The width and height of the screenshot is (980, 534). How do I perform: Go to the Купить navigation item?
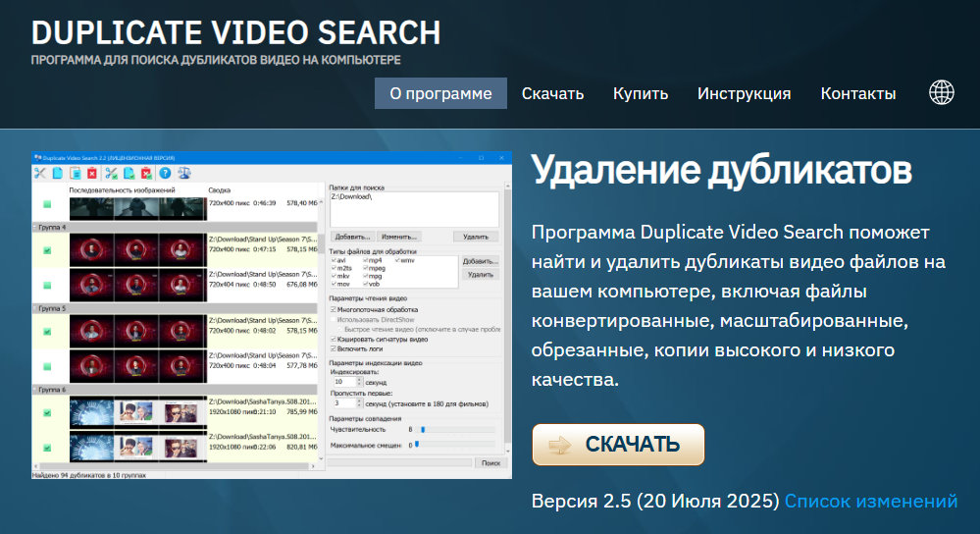point(641,93)
